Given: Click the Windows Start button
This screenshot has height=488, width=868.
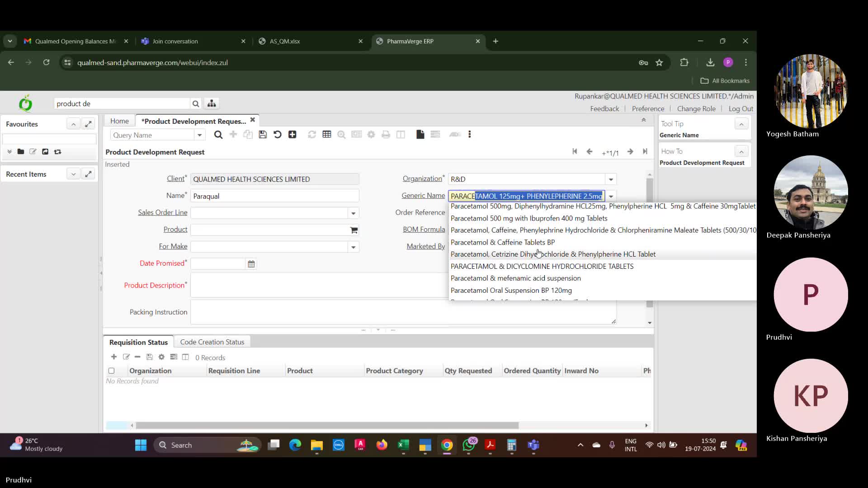Looking at the screenshot, I should [x=141, y=446].
